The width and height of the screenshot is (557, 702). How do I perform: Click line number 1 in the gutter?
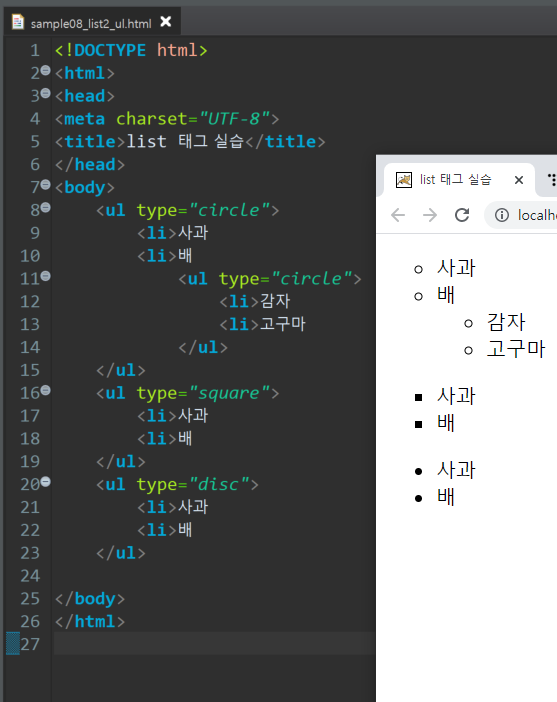point(35,51)
